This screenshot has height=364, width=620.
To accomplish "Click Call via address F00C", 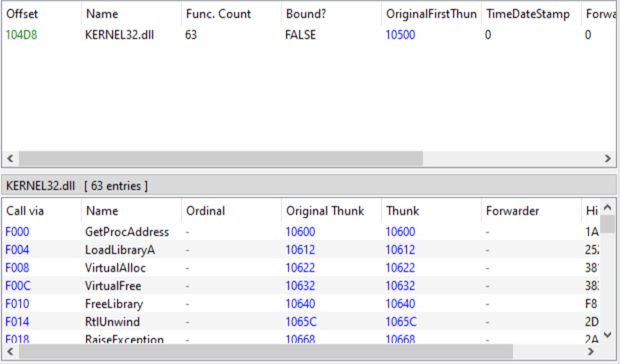I will pos(18,286).
